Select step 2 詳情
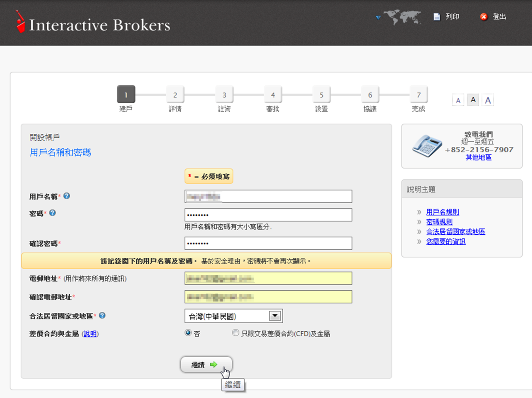The width and height of the screenshot is (532, 398). pyautogui.click(x=175, y=95)
